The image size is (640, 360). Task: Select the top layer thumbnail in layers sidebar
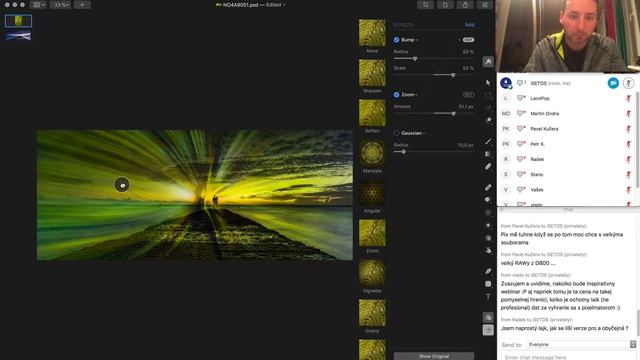pyautogui.click(x=18, y=21)
